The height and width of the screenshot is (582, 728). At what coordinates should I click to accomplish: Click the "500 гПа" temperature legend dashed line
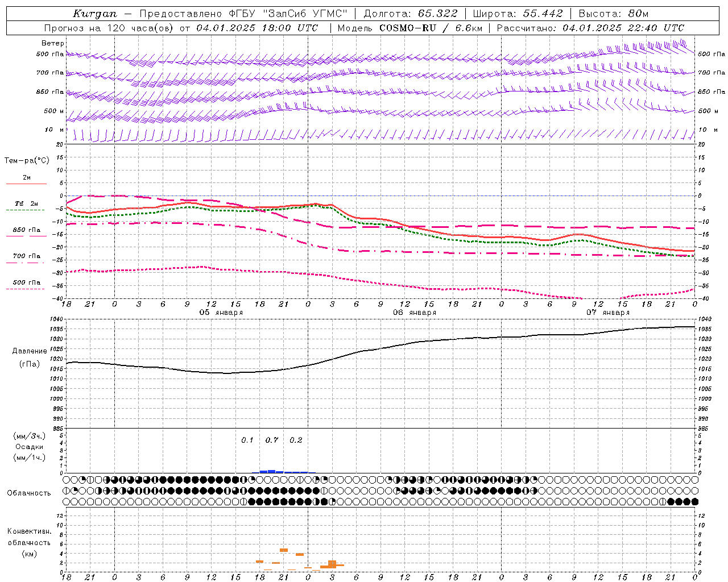25,289
